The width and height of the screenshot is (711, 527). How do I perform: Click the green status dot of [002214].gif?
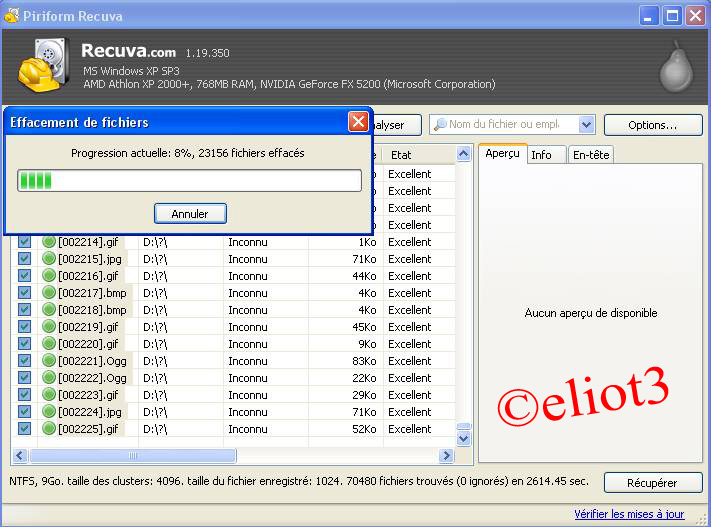pyautogui.click(x=49, y=242)
